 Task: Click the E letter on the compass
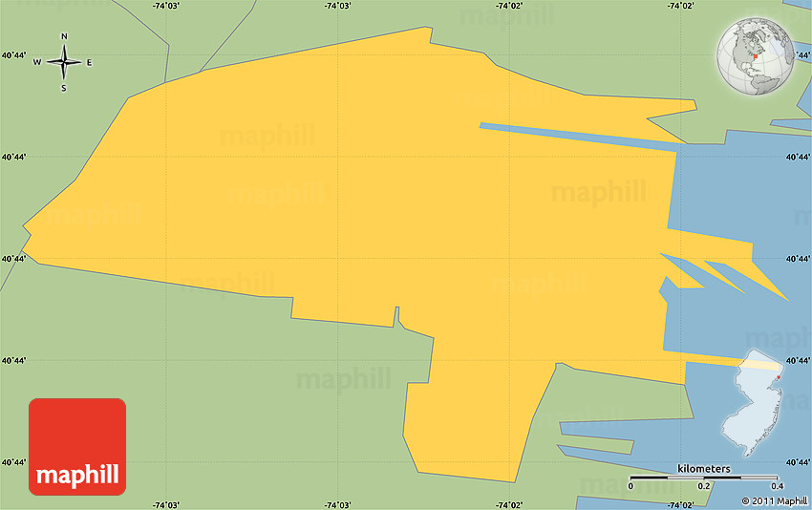[x=90, y=63]
